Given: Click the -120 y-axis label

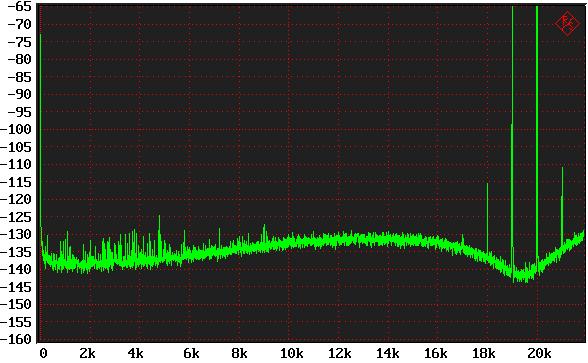Looking at the screenshot, I should pos(16,199).
